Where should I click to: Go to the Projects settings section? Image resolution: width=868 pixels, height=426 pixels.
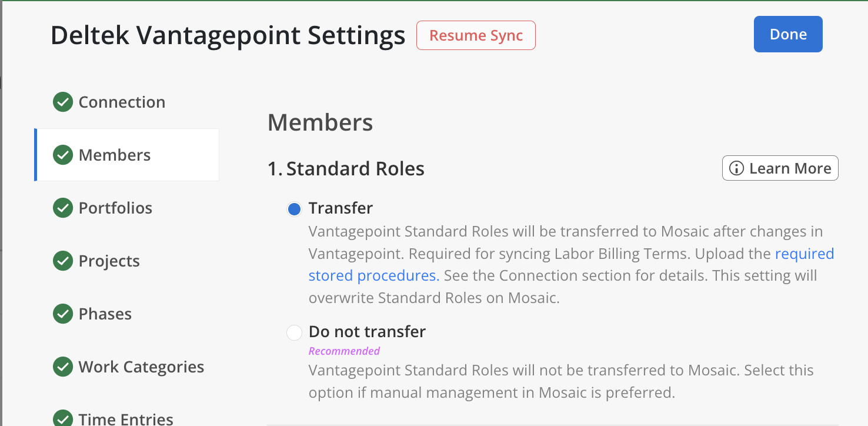pos(109,261)
